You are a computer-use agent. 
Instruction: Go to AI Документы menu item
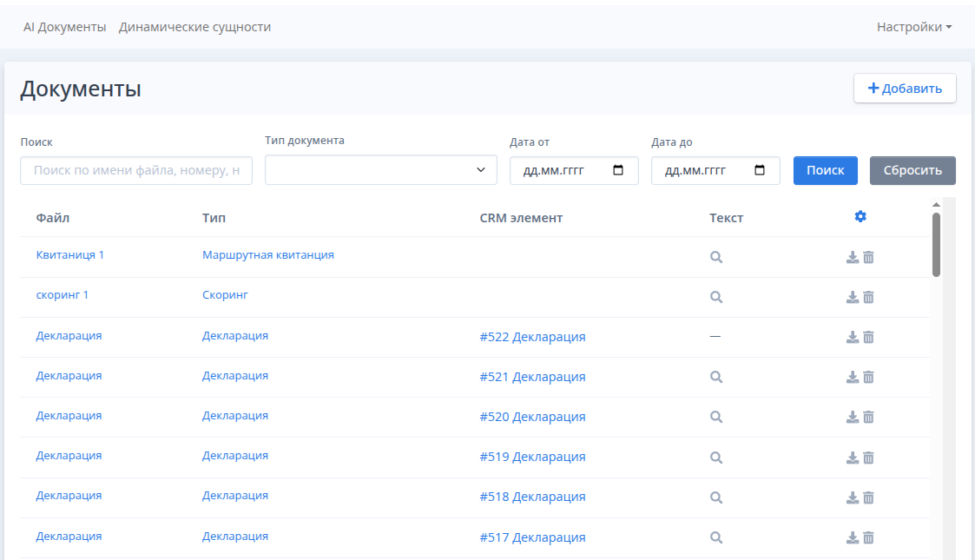(x=64, y=27)
